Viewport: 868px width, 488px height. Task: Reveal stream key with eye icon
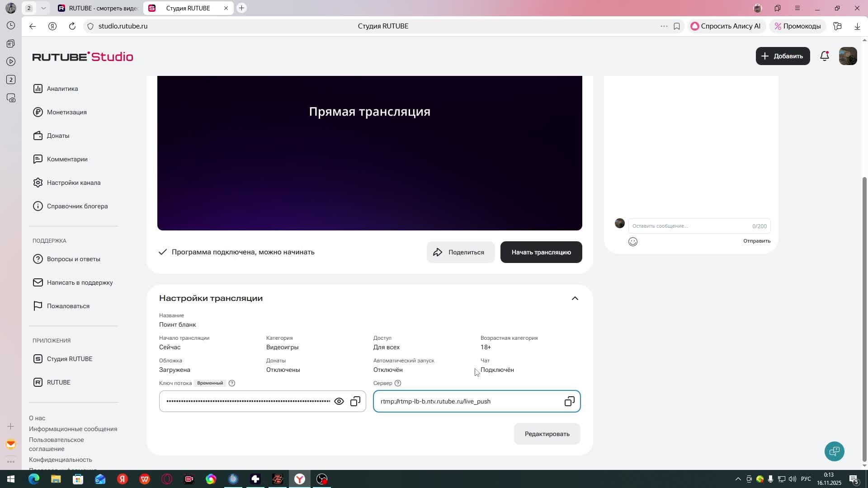[339, 401]
